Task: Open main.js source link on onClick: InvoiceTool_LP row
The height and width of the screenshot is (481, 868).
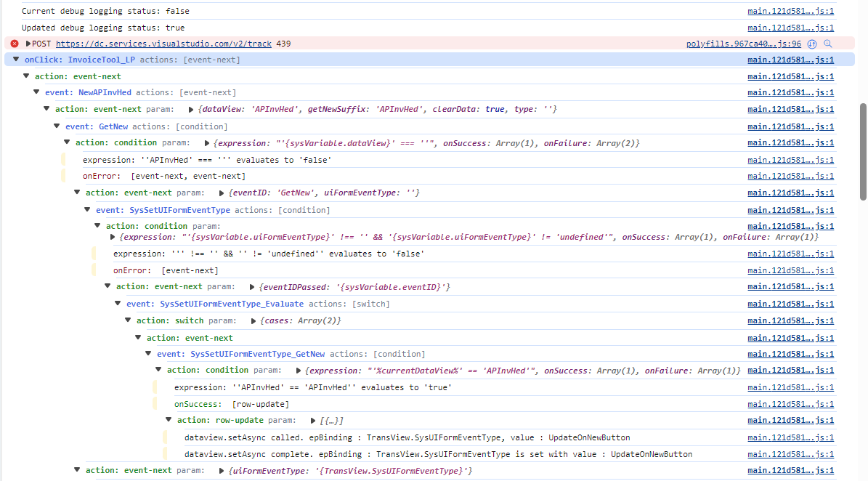Action: click(x=790, y=60)
